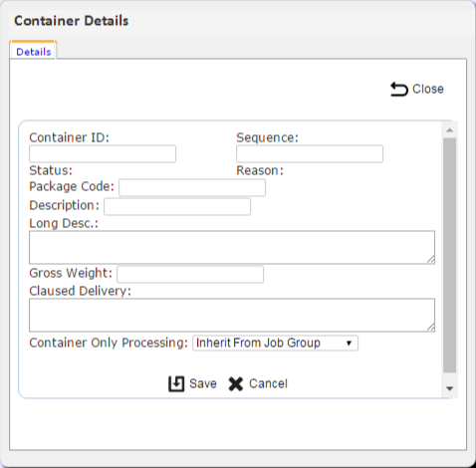This screenshot has width=476, height=468.
Task: Click the Save button label
Action: pos(203,384)
